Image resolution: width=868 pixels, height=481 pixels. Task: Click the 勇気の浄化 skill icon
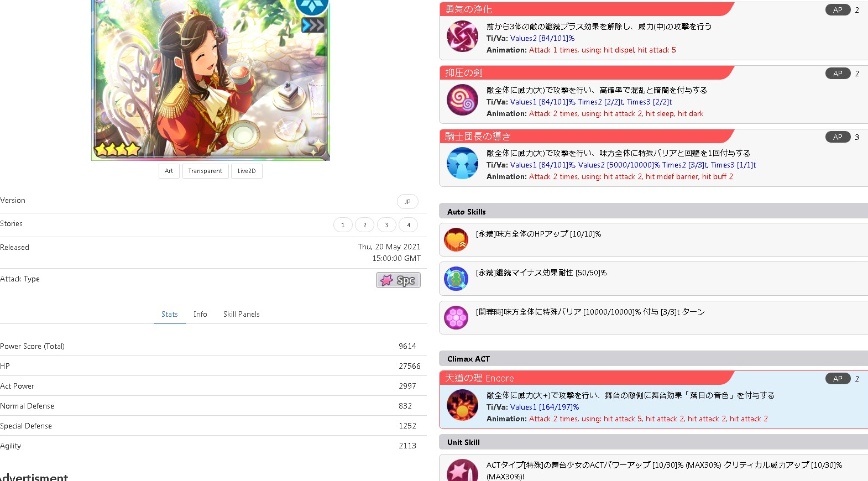tap(462, 36)
